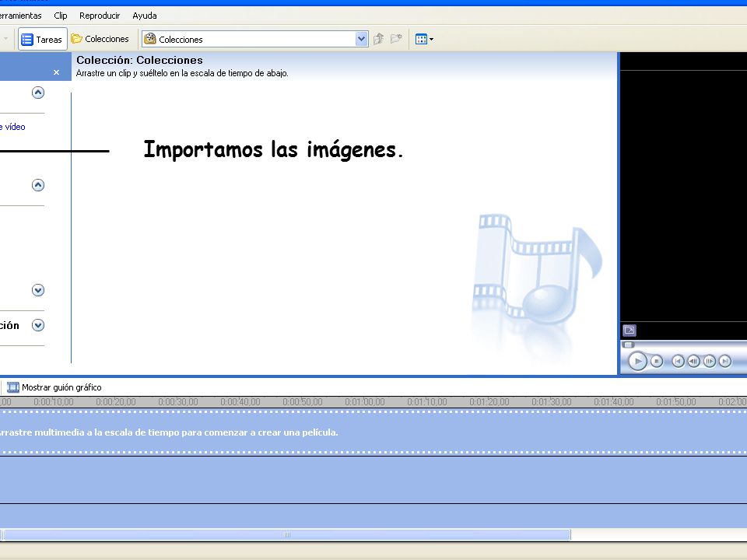Click the 0:00:10,00 mark on timeline ruler
The width and height of the screenshot is (747, 560).
pos(54,402)
